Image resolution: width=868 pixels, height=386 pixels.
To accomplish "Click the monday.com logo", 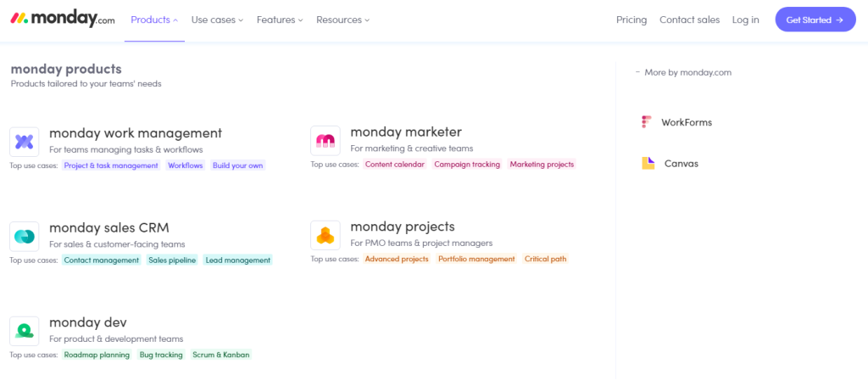I will (x=63, y=19).
